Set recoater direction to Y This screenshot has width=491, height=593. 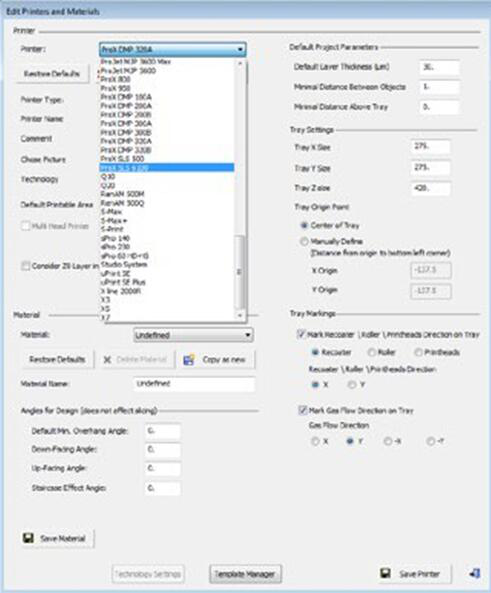(352, 385)
